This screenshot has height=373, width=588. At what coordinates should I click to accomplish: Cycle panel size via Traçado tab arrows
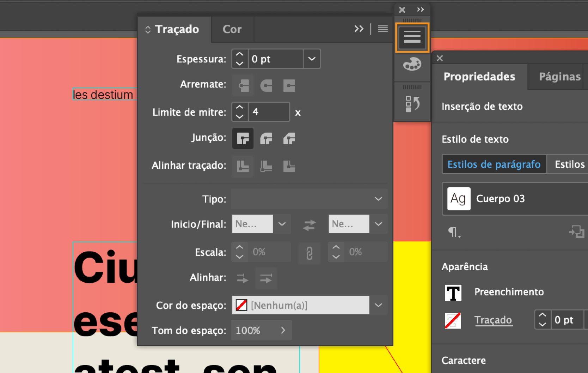[148, 30]
